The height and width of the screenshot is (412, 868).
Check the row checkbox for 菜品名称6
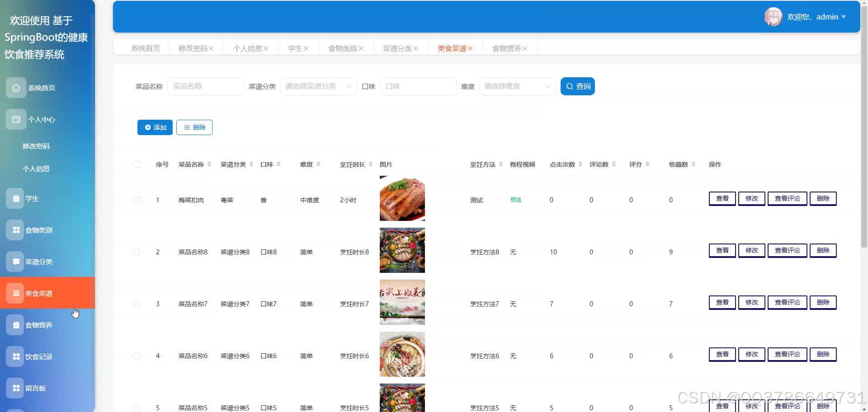click(x=137, y=356)
